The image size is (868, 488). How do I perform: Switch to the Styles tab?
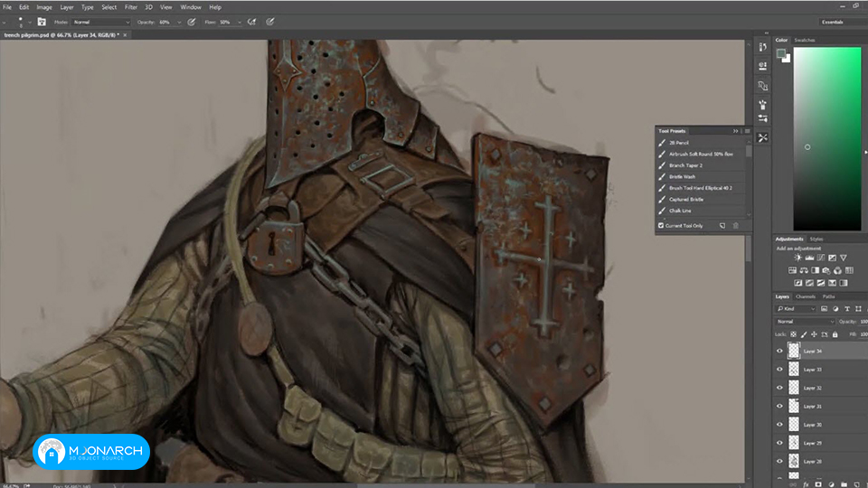(x=816, y=239)
